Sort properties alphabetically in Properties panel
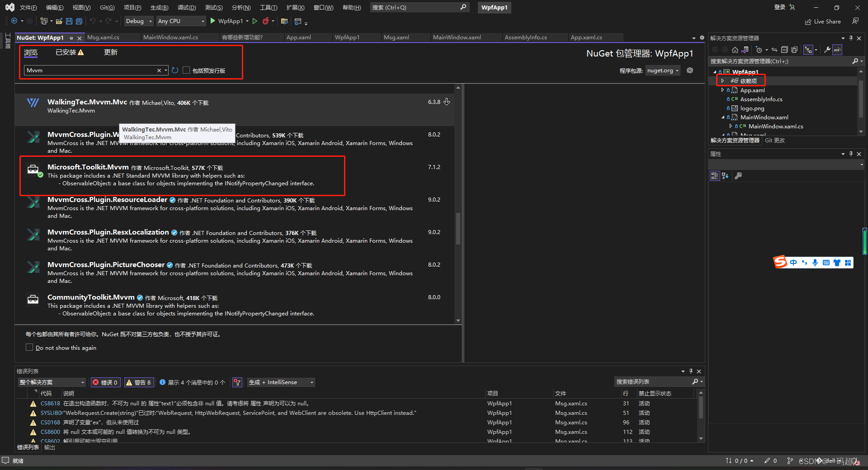 click(725, 176)
